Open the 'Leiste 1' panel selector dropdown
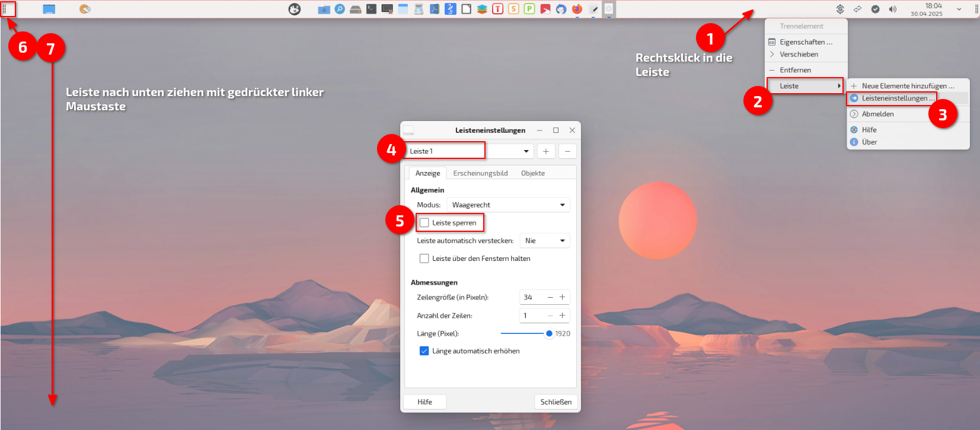The width and height of the screenshot is (980, 430). click(x=469, y=151)
